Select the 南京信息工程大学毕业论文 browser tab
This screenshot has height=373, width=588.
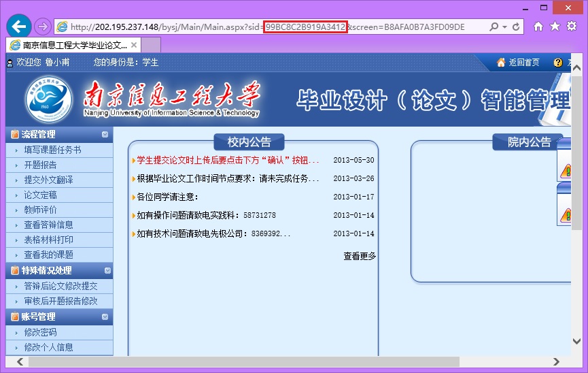(x=73, y=45)
